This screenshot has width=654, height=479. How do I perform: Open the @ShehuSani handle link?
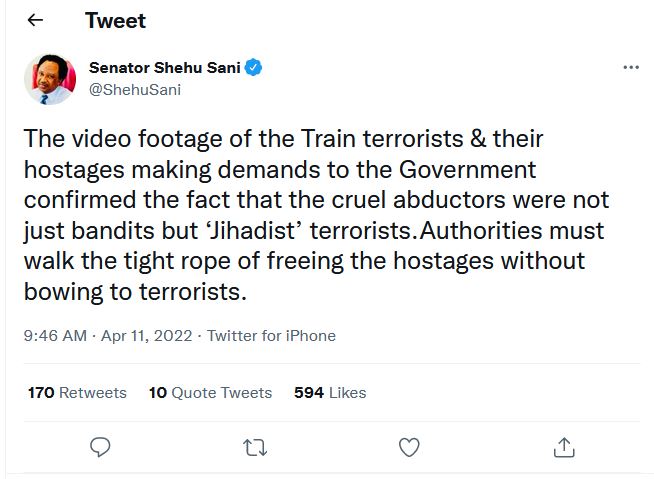click(x=134, y=89)
